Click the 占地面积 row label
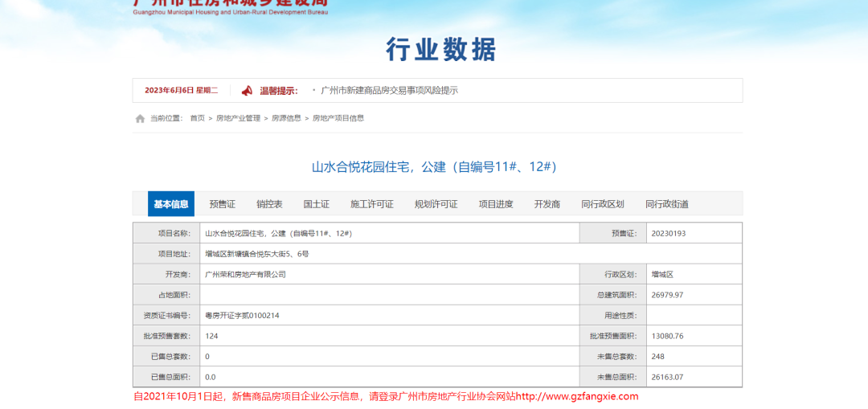The width and height of the screenshot is (868, 409). (166, 295)
